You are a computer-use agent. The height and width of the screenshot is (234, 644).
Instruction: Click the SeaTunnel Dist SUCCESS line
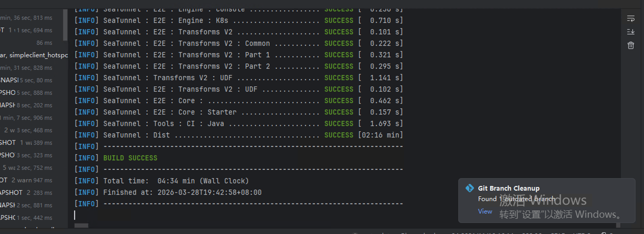pos(239,135)
